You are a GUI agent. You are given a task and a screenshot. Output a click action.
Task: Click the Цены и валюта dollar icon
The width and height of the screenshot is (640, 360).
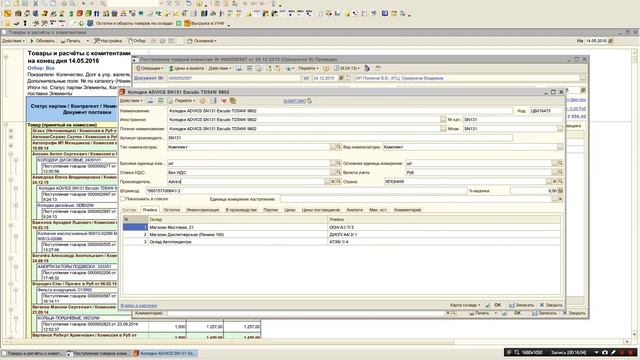coord(171,68)
